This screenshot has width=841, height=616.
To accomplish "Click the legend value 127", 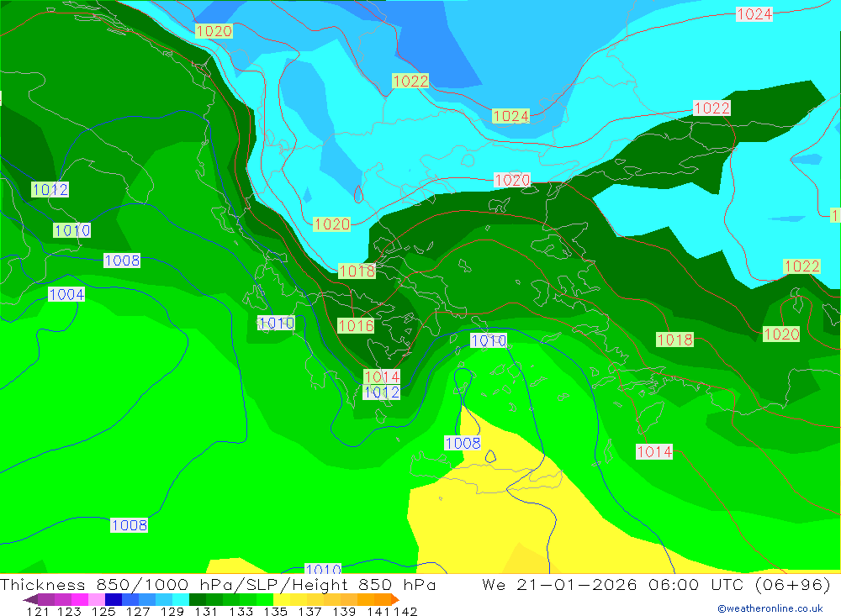I will pos(138,611).
